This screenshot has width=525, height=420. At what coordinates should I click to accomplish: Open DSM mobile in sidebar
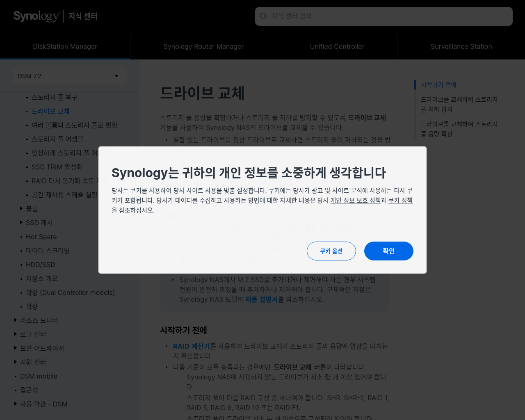coord(39,376)
